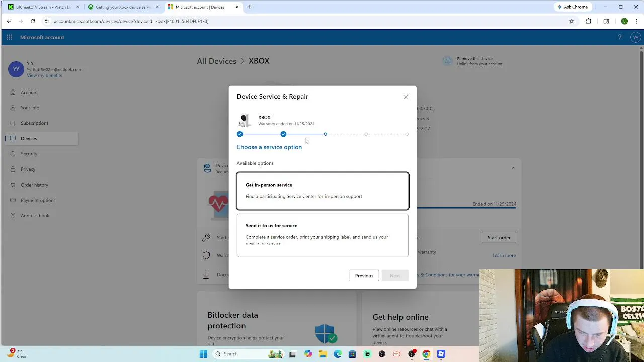Collapse the device section chevron

coord(513,168)
